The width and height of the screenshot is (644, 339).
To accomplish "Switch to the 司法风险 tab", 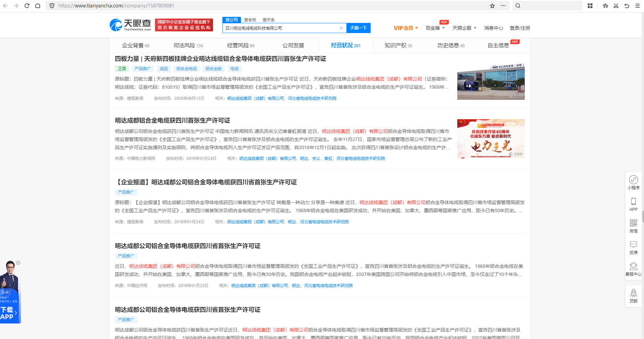I will (188, 46).
